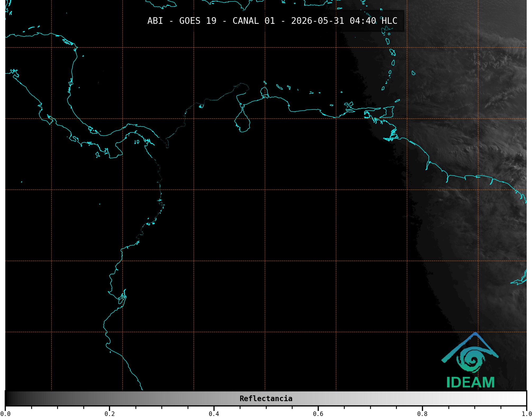Click the Barbados island outline east of the Antilles
This screenshot has height=417, width=532.
pyautogui.click(x=413, y=73)
